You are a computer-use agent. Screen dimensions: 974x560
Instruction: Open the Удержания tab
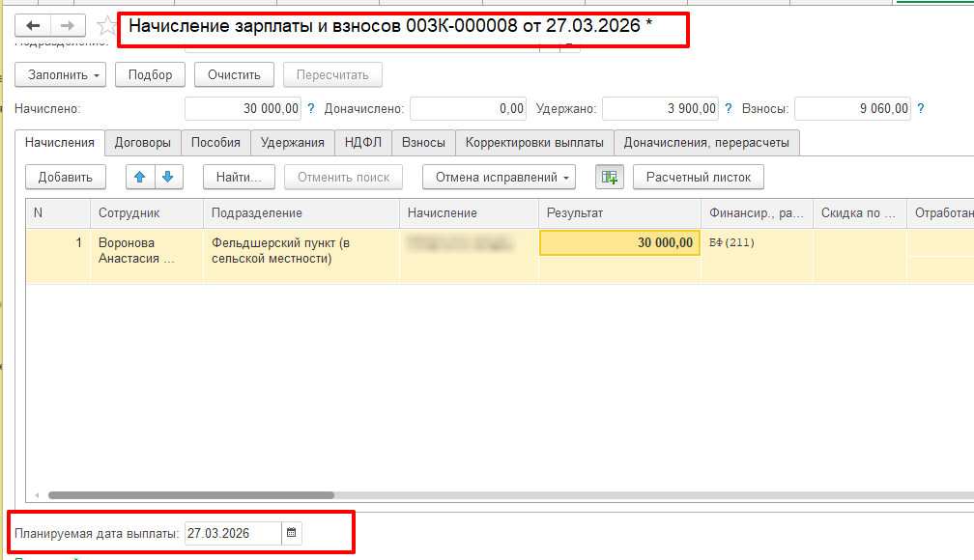coord(293,143)
